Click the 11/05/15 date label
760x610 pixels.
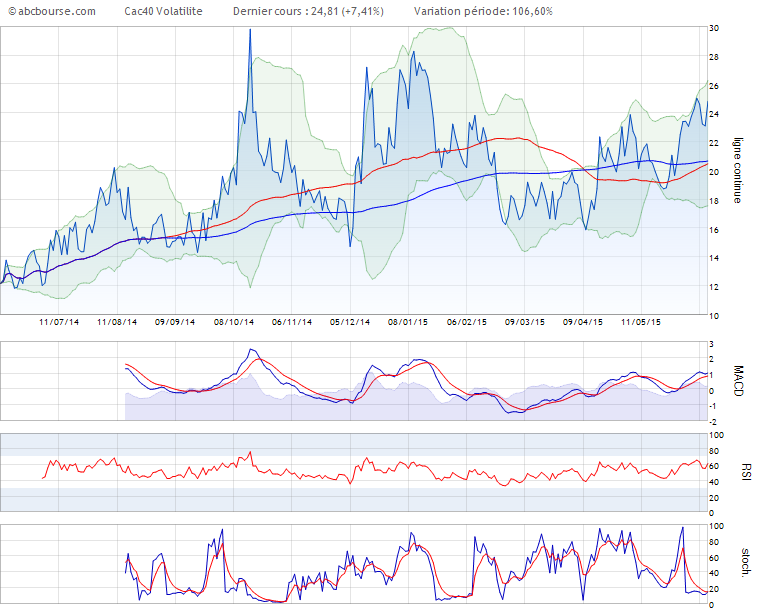[641, 322]
